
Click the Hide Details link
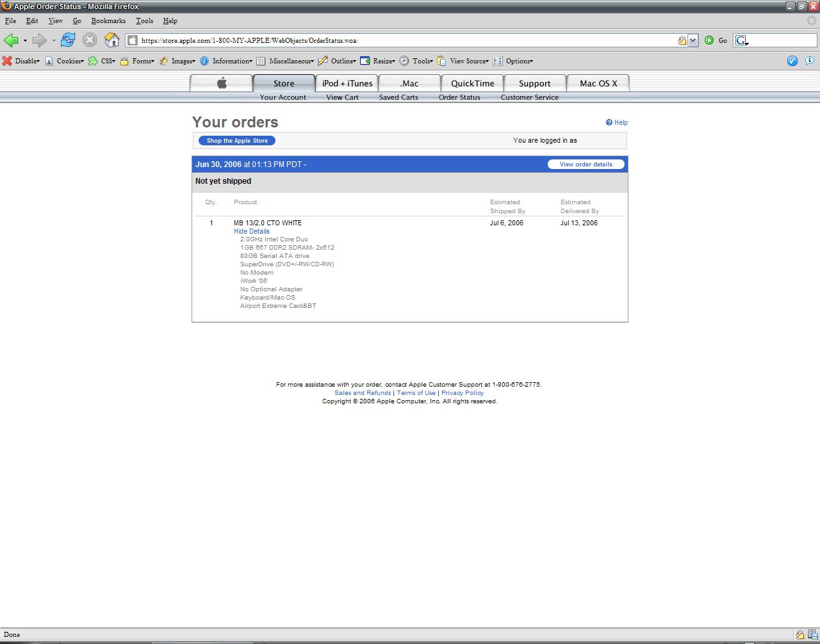[252, 231]
